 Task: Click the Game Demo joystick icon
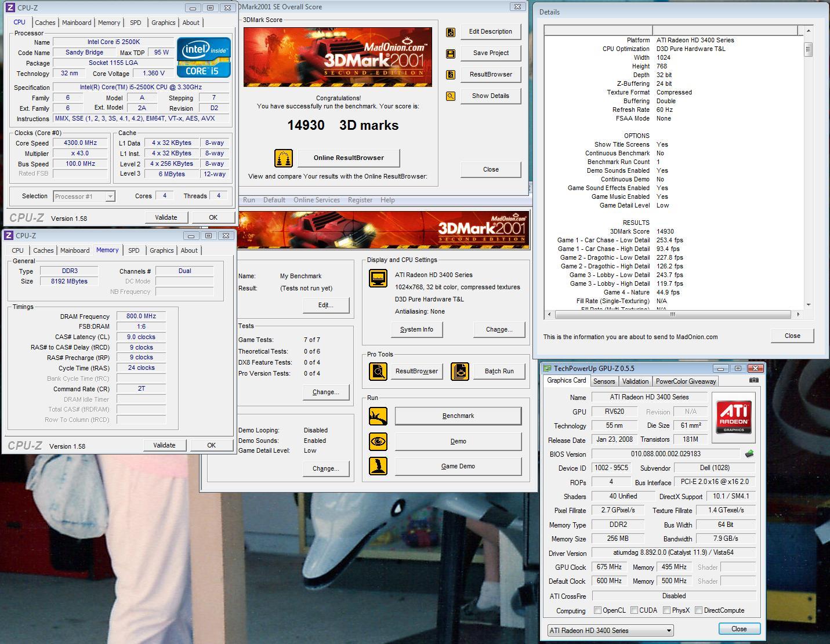[x=378, y=466]
